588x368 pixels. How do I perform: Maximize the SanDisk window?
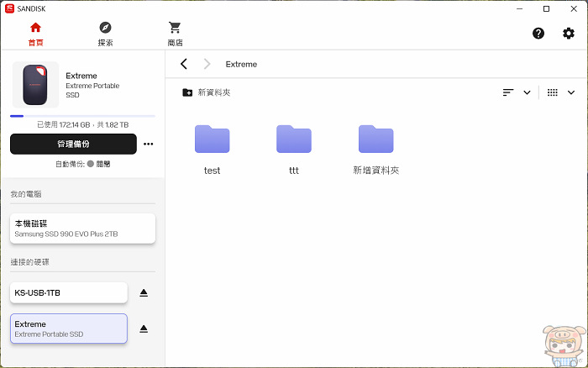click(x=546, y=8)
